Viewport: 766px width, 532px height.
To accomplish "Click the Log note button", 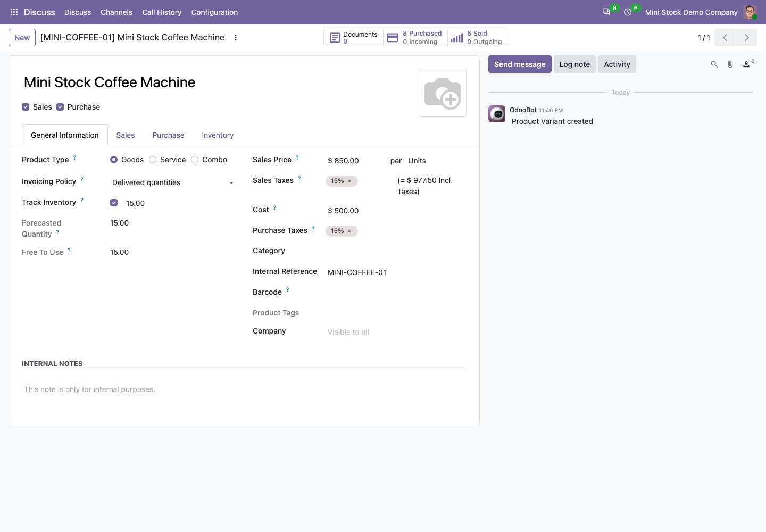I will [574, 64].
